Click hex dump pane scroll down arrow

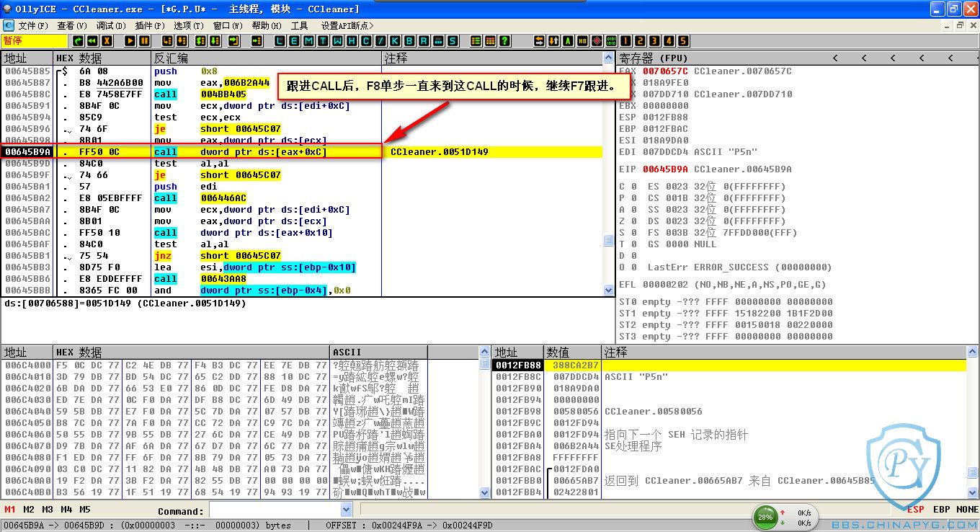pyautogui.click(x=485, y=492)
